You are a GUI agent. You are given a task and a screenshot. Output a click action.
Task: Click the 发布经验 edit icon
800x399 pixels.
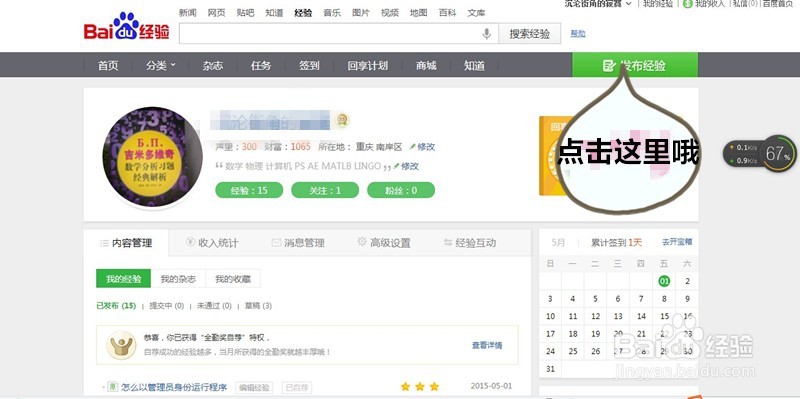[x=608, y=65]
